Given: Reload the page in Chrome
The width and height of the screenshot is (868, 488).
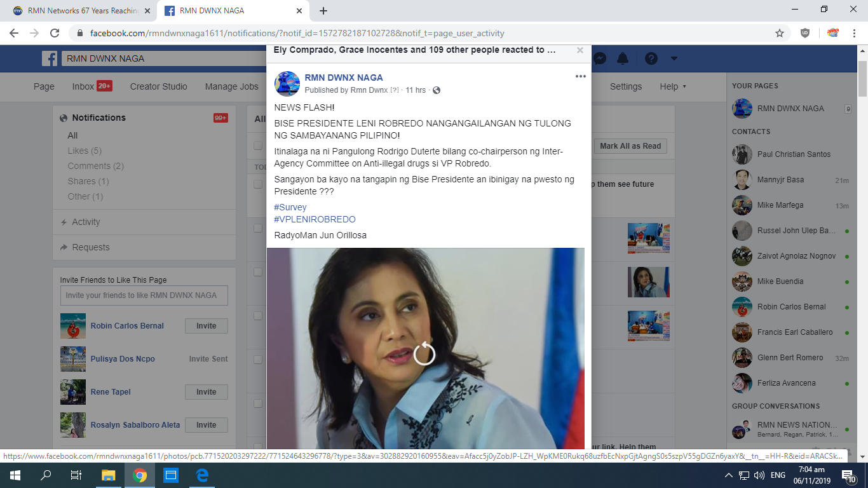Looking at the screenshot, I should [x=55, y=33].
